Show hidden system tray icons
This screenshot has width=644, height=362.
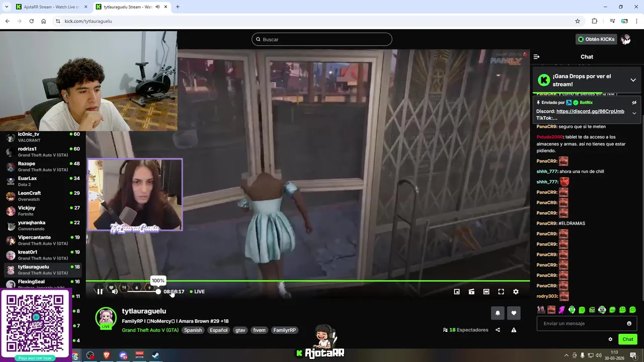click(566, 355)
